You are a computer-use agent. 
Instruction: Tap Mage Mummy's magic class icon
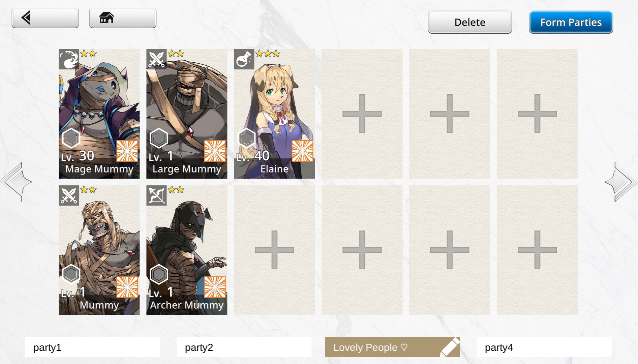tap(69, 59)
